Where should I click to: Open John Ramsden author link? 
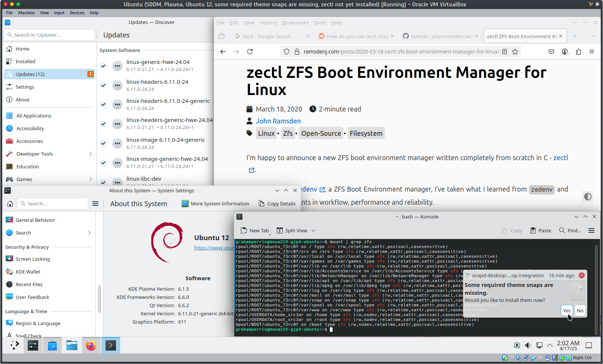coord(278,121)
